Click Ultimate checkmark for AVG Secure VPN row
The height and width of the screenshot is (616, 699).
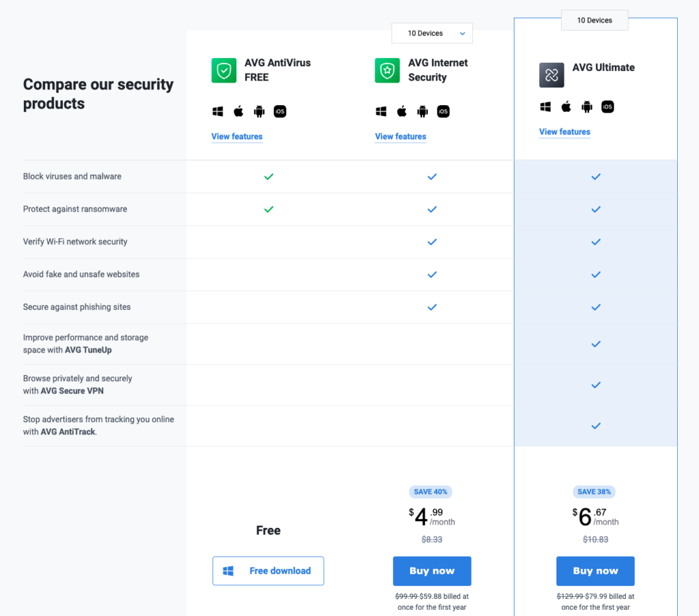click(x=596, y=385)
